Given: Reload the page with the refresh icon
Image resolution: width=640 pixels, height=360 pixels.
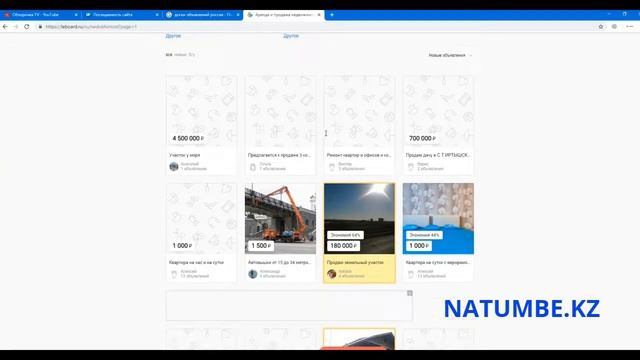Looking at the screenshot, I should tap(27, 27).
